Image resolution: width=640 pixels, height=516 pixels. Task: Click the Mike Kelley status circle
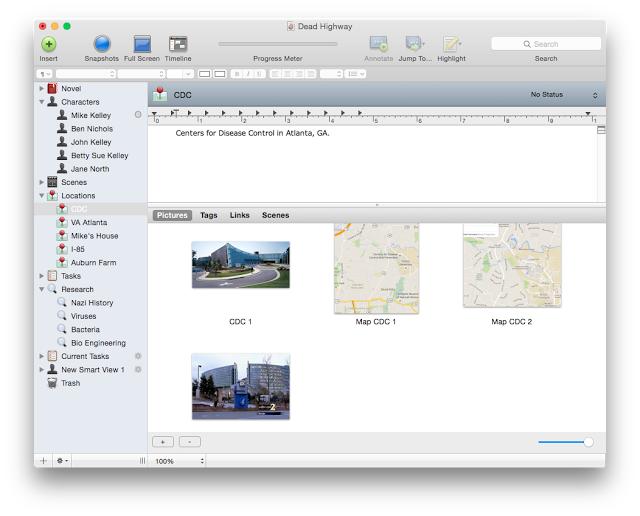(138, 115)
